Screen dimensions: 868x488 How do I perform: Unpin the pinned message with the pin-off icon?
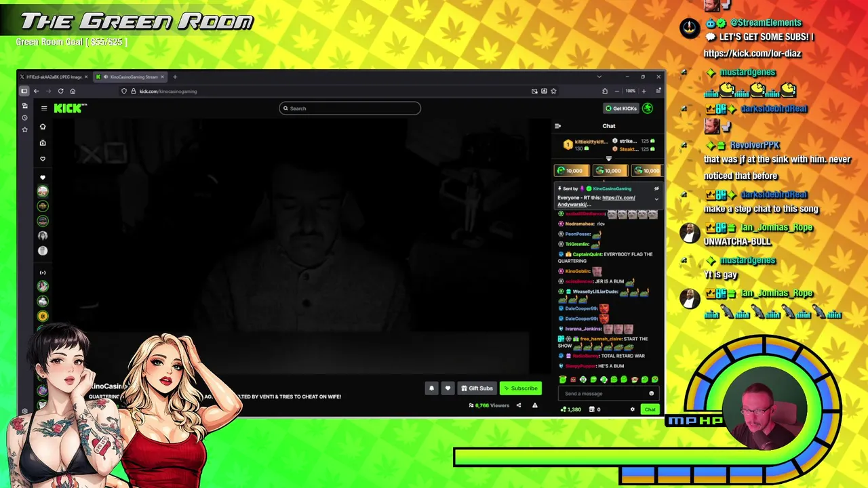point(656,188)
